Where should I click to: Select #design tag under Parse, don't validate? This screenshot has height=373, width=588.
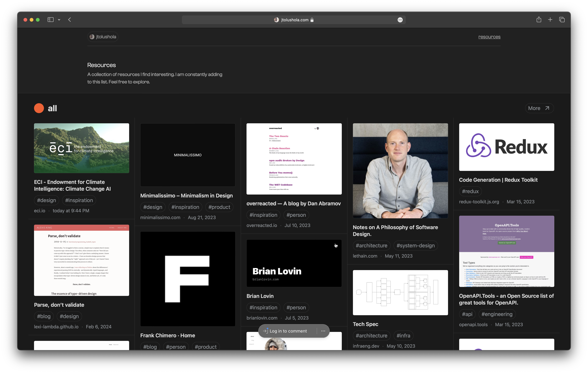[69, 316]
